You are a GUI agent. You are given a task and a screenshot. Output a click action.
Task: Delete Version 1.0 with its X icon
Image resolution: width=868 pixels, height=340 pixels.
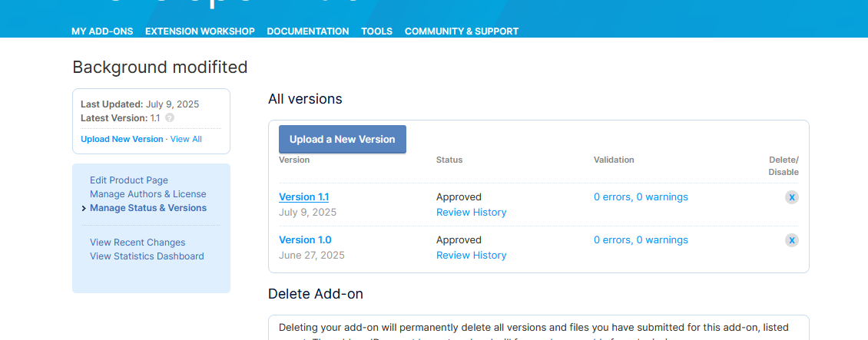point(792,240)
